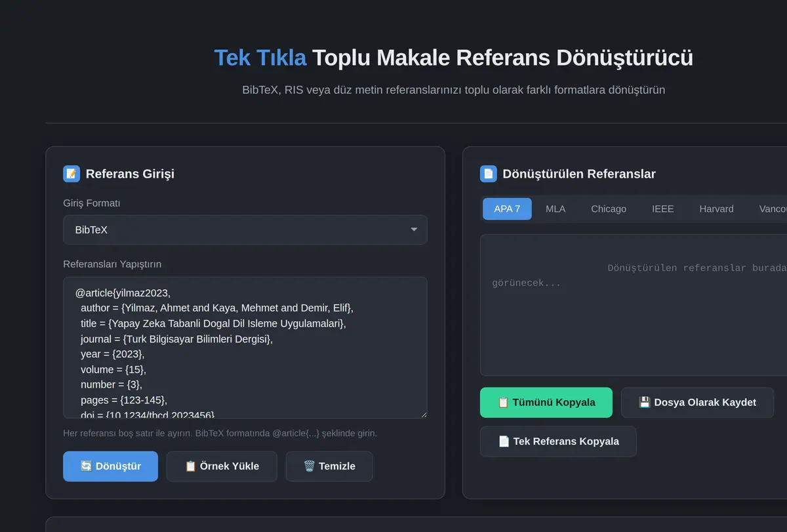Click the "pages = {123-145}," line

pyautogui.click(x=125, y=400)
